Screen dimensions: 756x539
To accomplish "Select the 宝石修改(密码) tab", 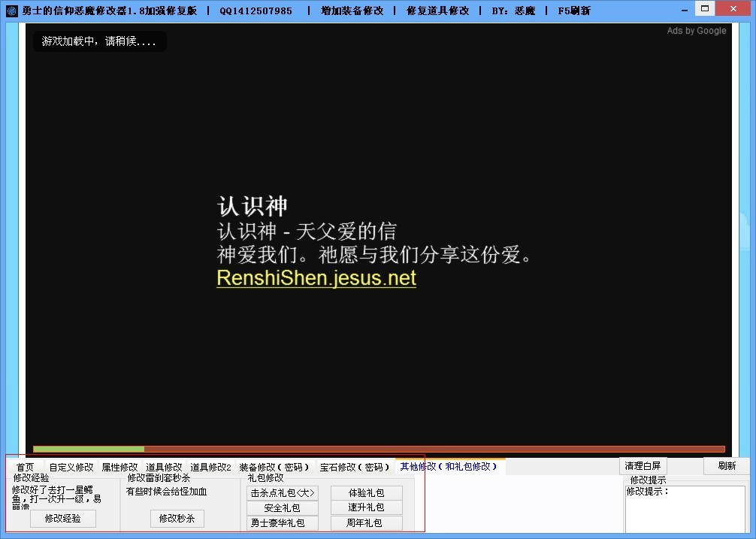I will (355, 467).
